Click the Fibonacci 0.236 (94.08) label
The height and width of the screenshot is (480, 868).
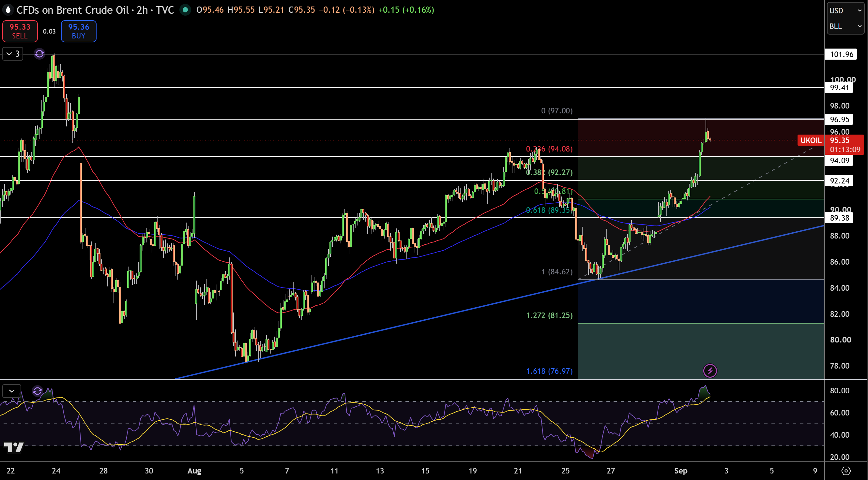[x=549, y=149]
